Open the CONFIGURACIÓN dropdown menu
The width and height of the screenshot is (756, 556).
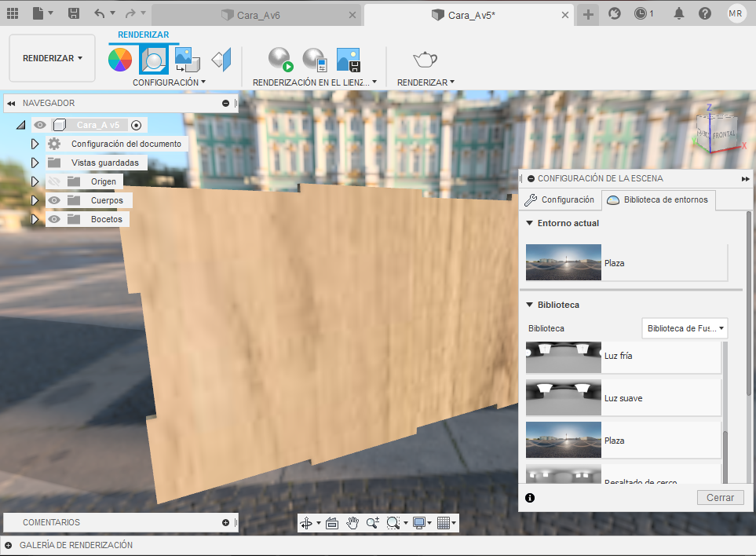(170, 82)
